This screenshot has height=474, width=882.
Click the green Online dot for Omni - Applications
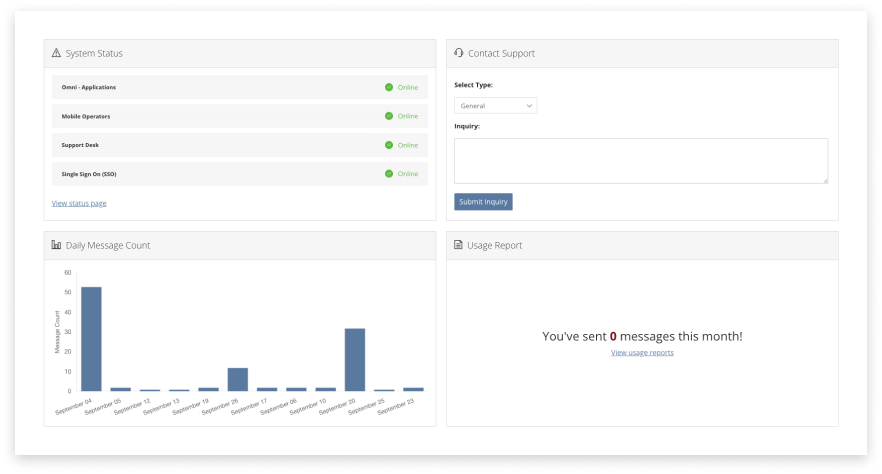(x=389, y=87)
